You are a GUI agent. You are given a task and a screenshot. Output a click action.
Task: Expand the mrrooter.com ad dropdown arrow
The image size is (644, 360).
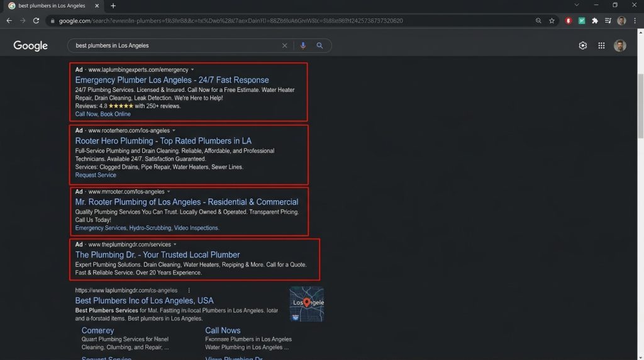coord(169,192)
